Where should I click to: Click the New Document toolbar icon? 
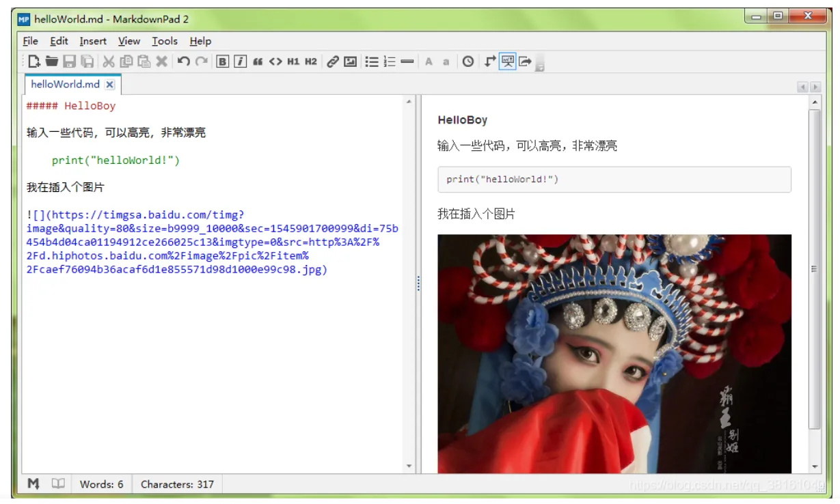click(34, 61)
